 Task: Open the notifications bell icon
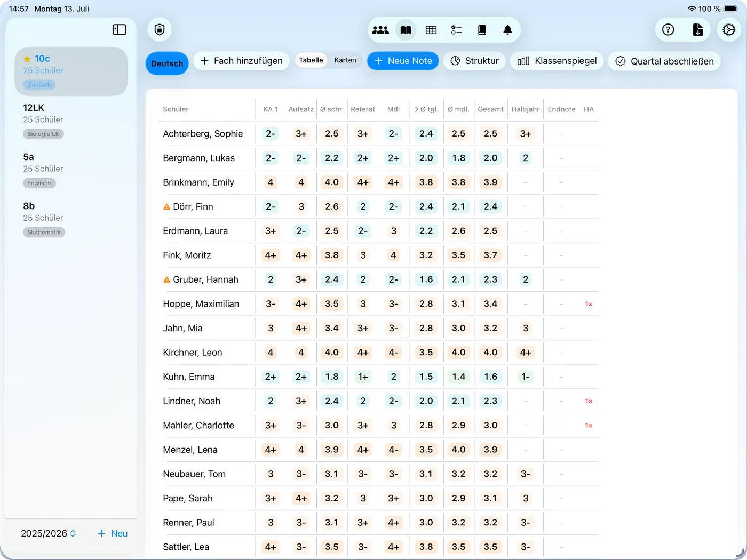pyautogui.click(x=507, y=30)
